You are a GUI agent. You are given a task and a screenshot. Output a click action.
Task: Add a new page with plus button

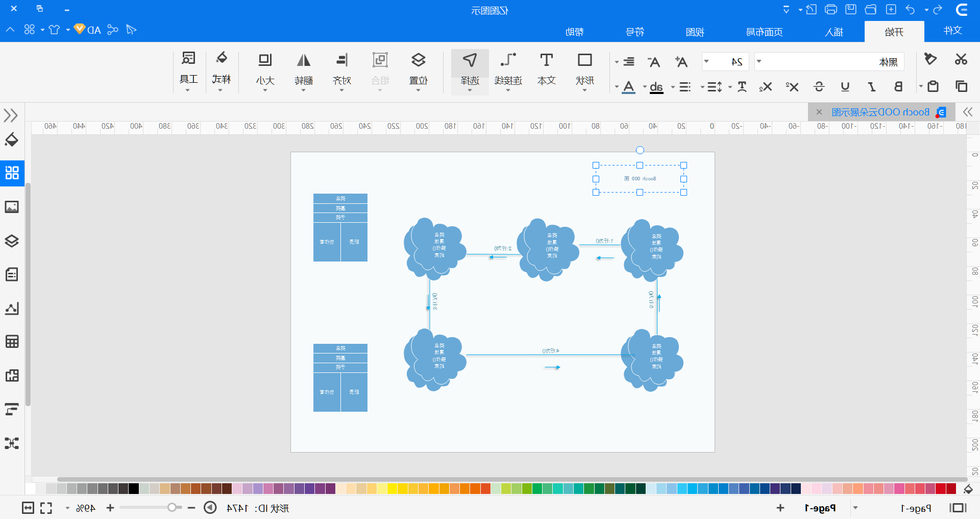coord(780,508)
